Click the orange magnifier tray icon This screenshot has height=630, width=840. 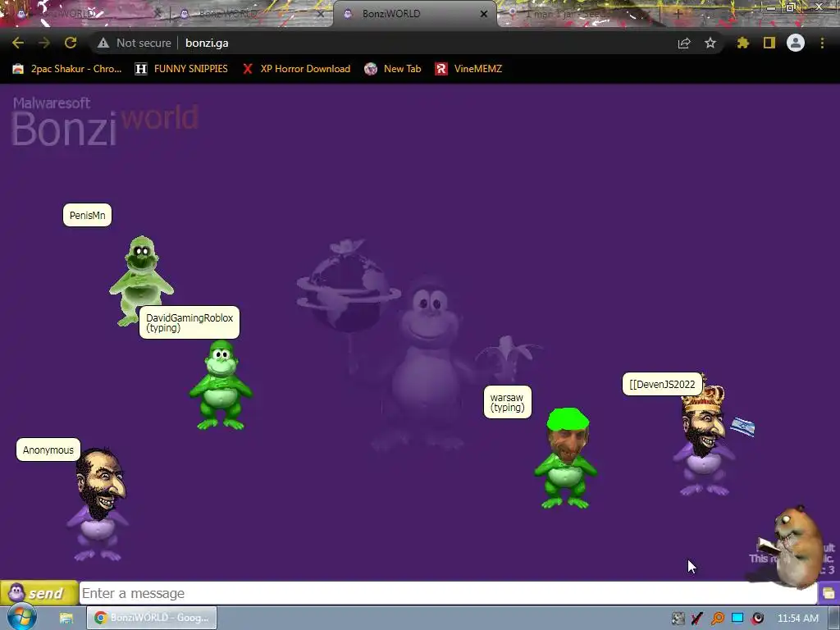point(717,619)
